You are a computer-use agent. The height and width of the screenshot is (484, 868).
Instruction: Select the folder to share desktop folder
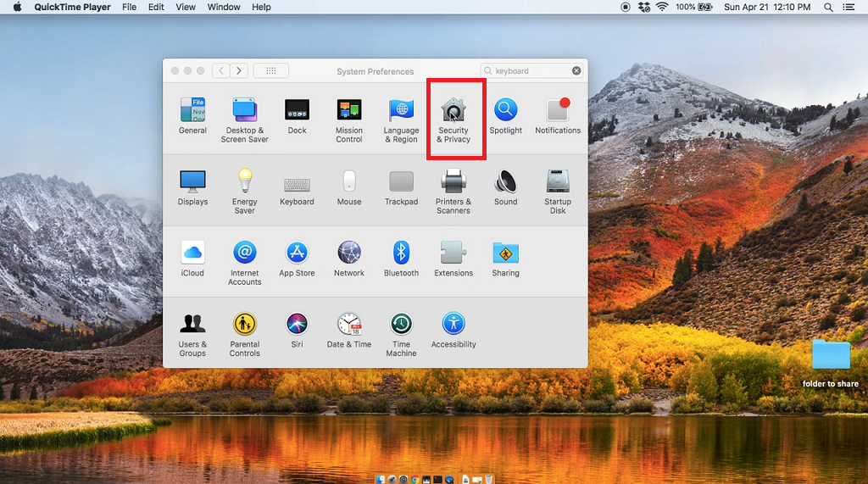(831, 364)
